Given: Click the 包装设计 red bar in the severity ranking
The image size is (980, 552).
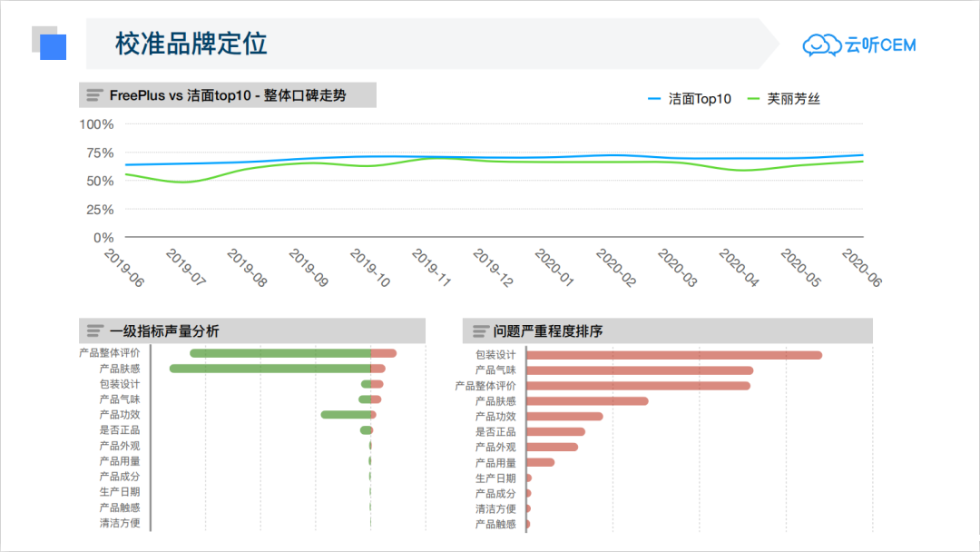Looking at the screenshot, I should (673, 355).
